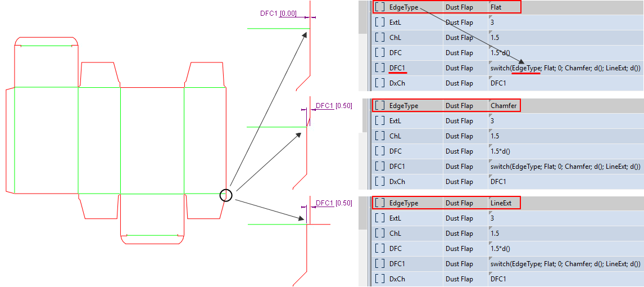Enable the DxCh checkbox in the LineExt table
This screenshot has width=644, height=287.
[380, 279]
